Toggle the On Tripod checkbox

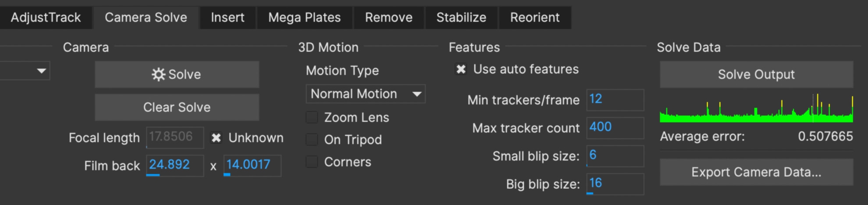pyautogui.click(x=312, y=140)
